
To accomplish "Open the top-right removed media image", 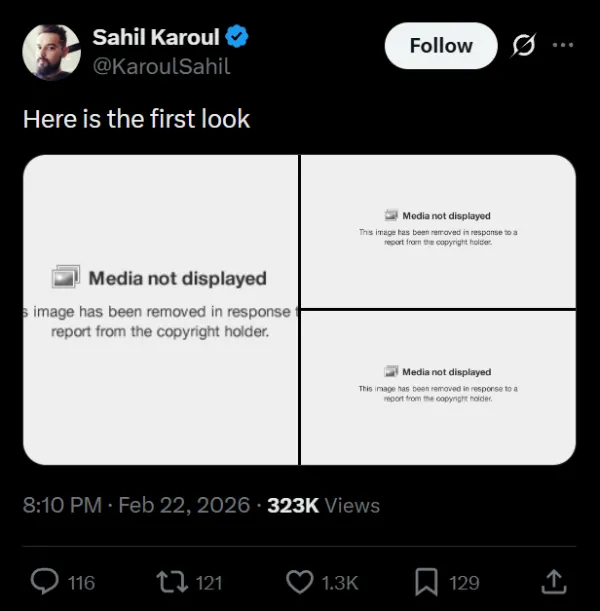I will point(438,231).
